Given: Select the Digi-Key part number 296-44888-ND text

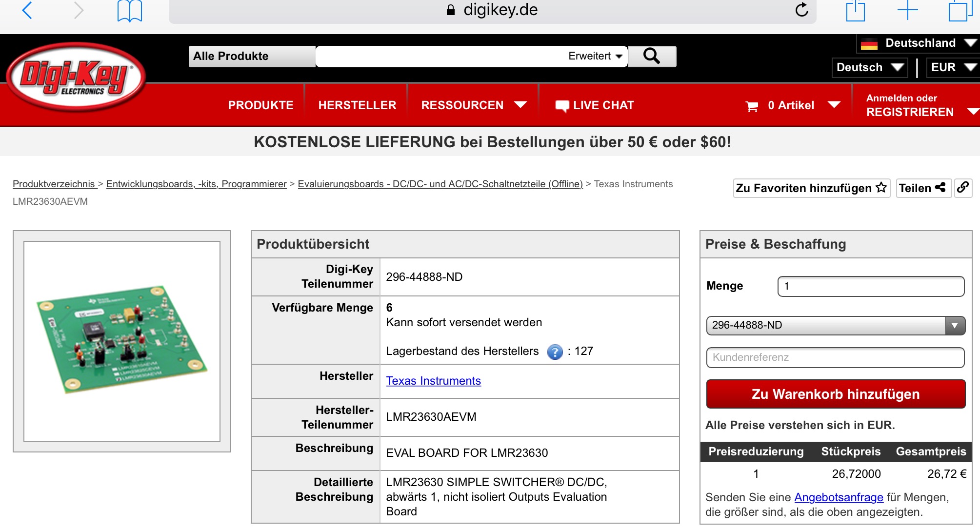Looking at the screenshot, I should coord(424,277).
